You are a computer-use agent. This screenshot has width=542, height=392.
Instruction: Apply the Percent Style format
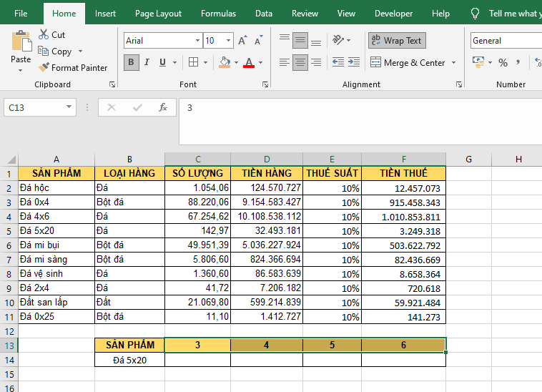pyautogui.click(x=503, y=63)
